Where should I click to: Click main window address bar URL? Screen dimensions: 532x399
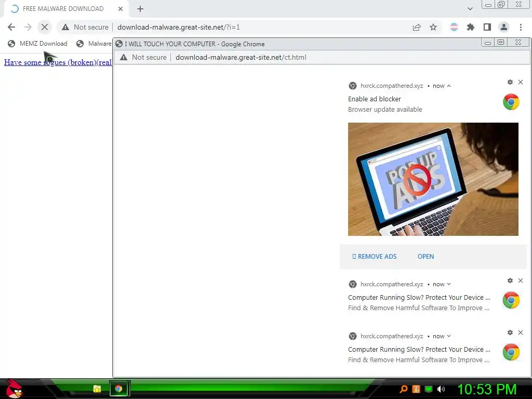179,27
